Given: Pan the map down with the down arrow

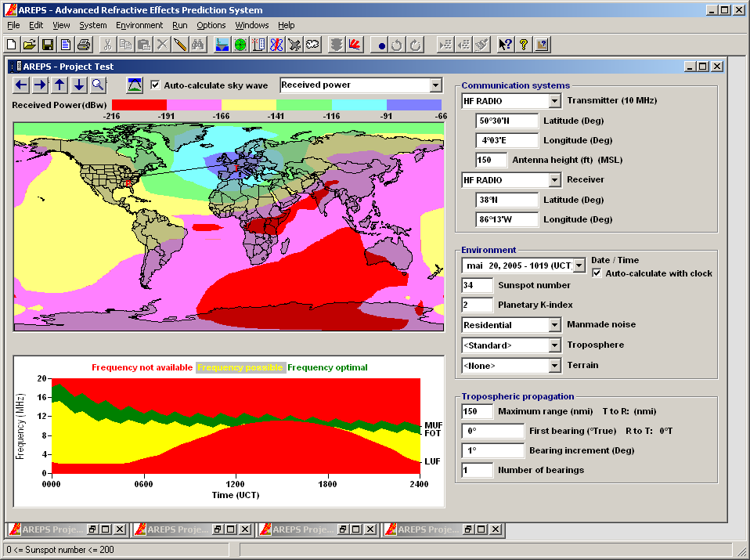Looking at the screenshot, I should coord(78,85).
